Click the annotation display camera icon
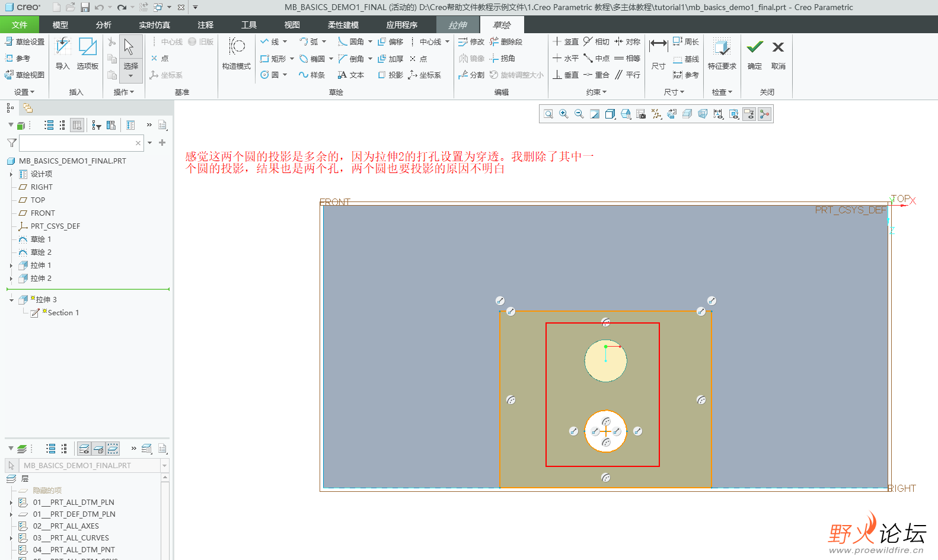Viewport: 938px width, 560px height. tap(641, 114)
